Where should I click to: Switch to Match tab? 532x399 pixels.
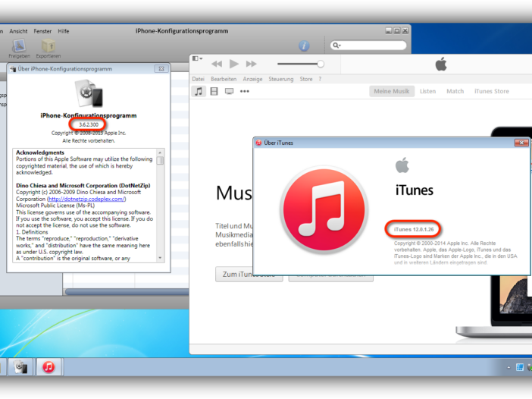455,91
